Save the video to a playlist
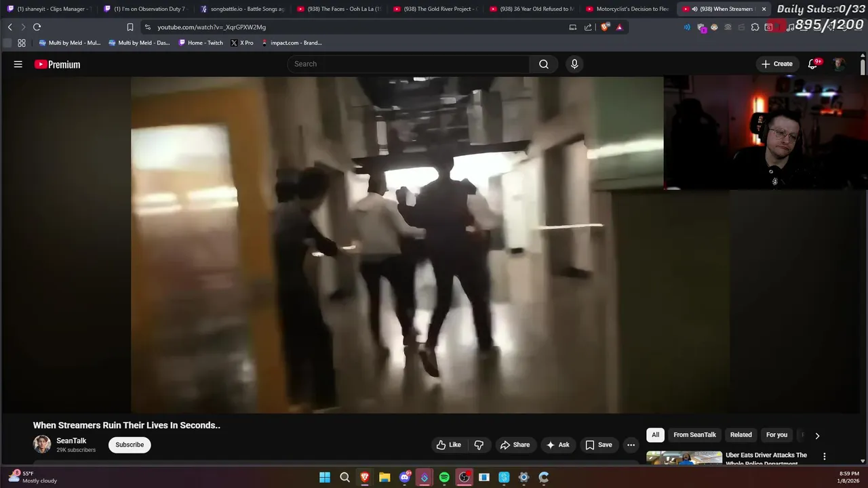 [x=599, y=445]
